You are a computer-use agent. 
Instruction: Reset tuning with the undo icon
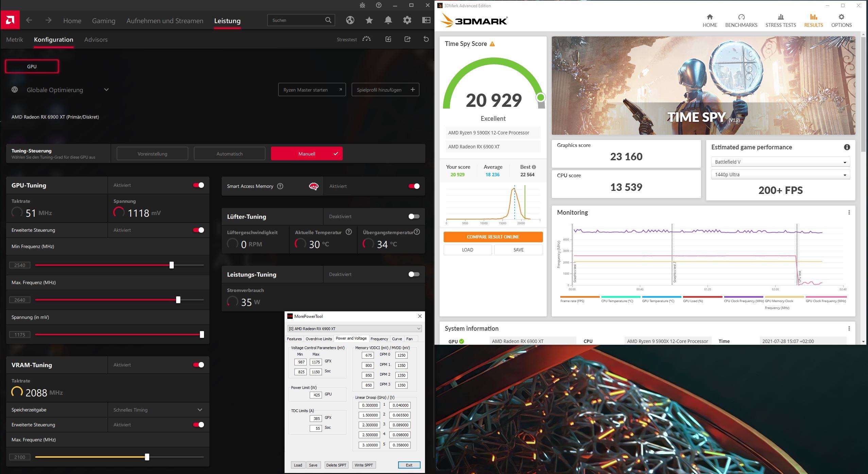click(426, 39)
